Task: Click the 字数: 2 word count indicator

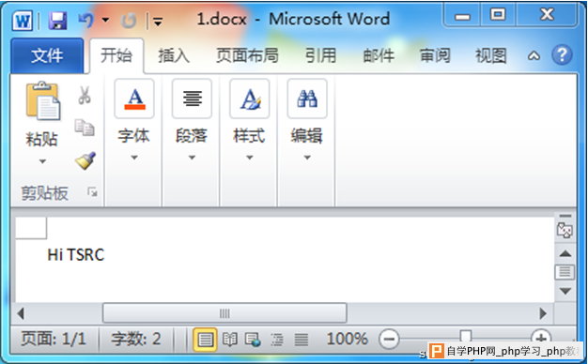Action: point(136,340)
